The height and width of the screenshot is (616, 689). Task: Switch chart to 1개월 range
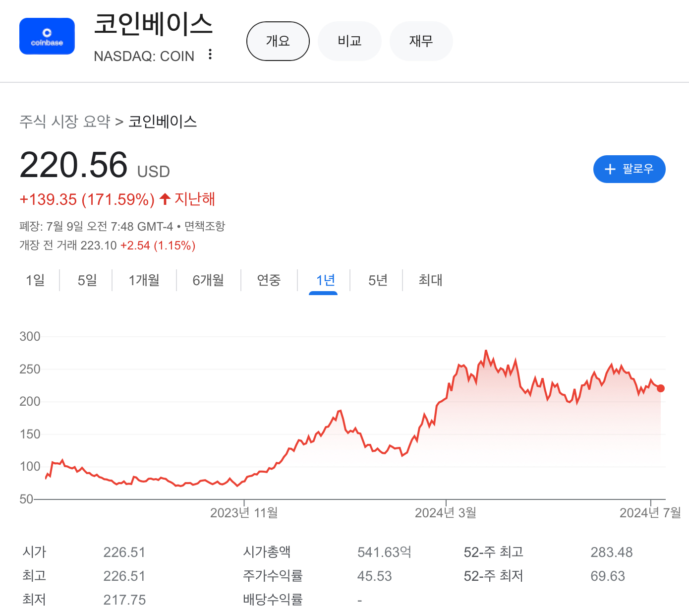144,280
